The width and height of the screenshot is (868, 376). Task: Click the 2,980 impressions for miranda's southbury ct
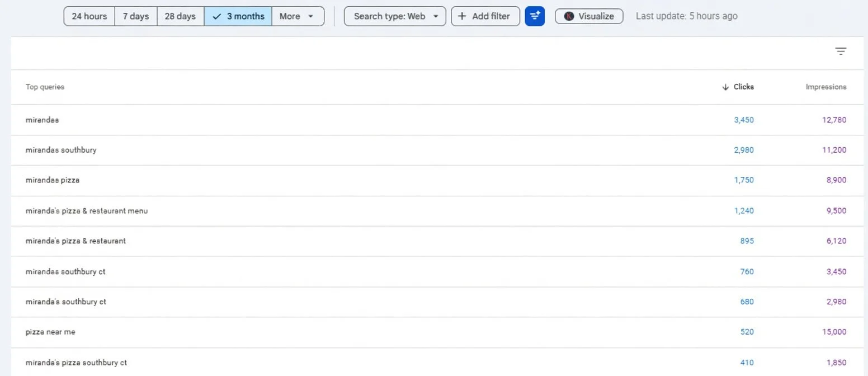pos(836,302)
